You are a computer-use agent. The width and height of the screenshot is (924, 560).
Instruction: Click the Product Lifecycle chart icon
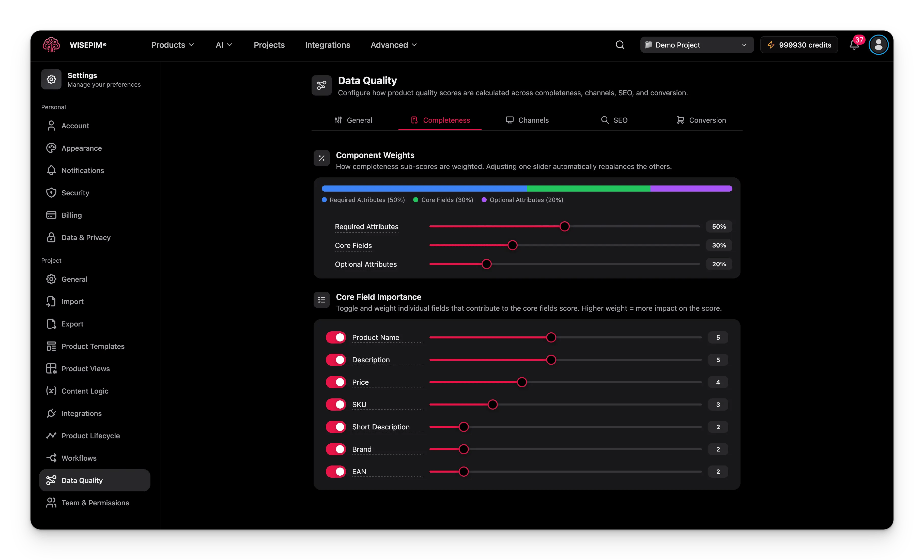pos(51,435)
